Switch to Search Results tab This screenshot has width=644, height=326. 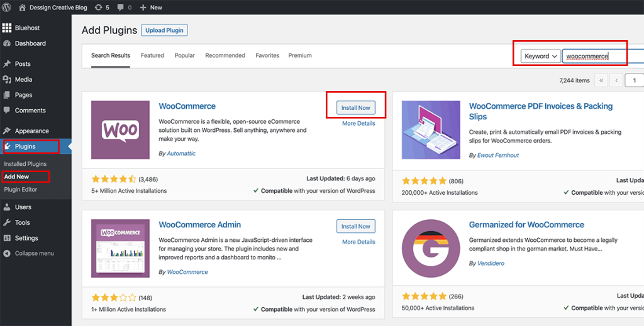click(x=111, y=55)
